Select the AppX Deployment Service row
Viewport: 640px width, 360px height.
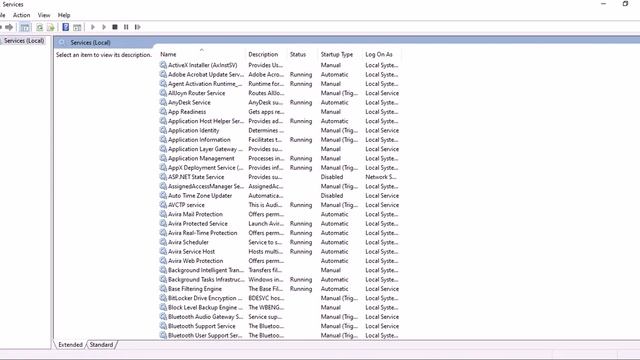pos(279,167)
